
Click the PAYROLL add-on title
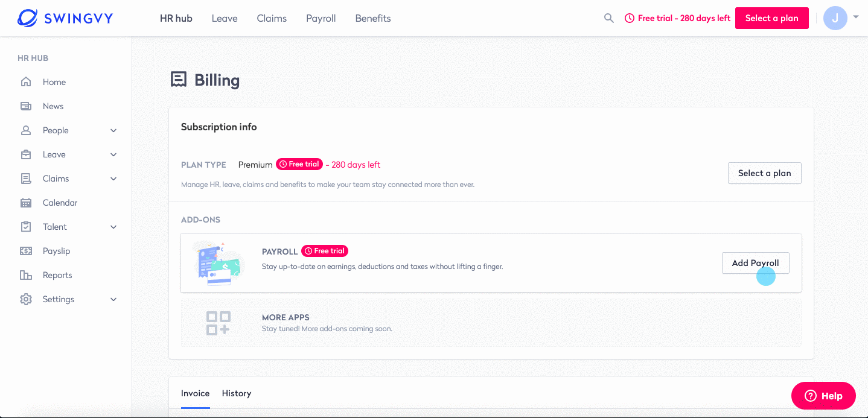click(x=280, y=252)
